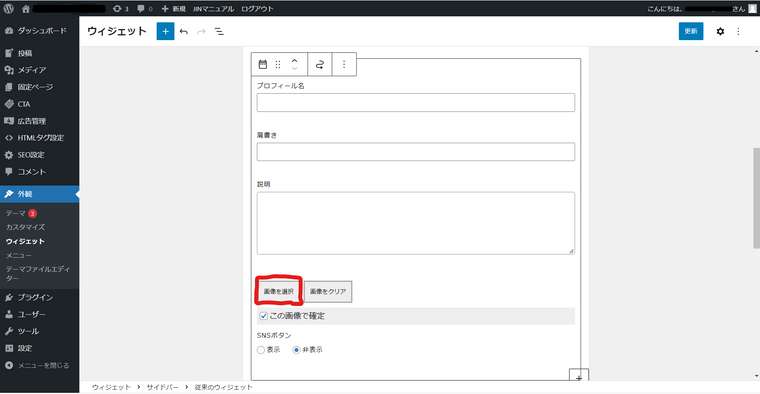The height and width of the screenshot is (394, 760).
Task: Select the 非表示 radio button
Action: point(296,350)
